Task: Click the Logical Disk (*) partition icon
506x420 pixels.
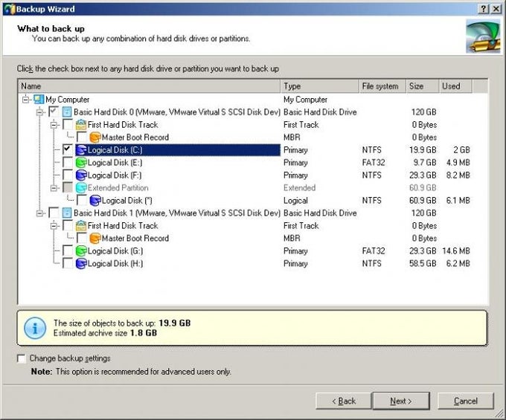Action: pyautogui.click(x=95, y=201)
